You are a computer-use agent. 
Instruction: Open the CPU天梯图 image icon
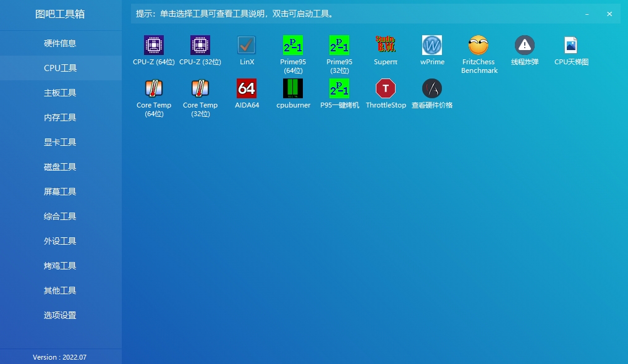coord(571,45)
